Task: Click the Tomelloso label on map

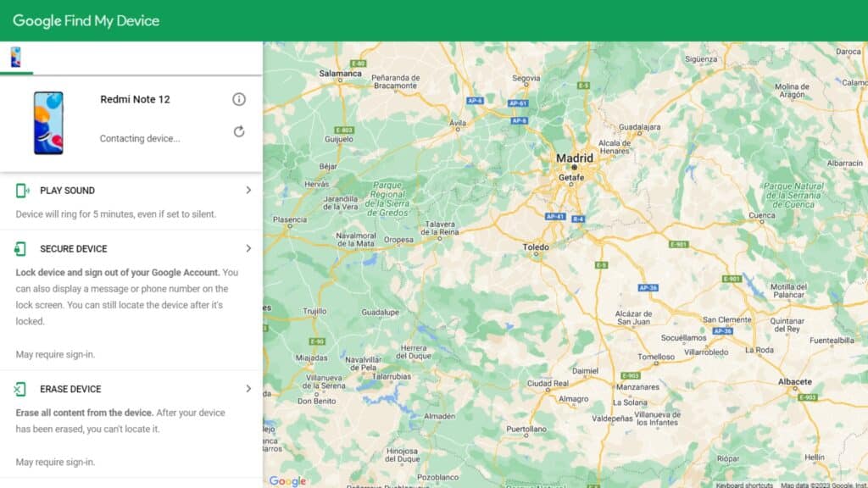Action: click(x=656, y=357)
